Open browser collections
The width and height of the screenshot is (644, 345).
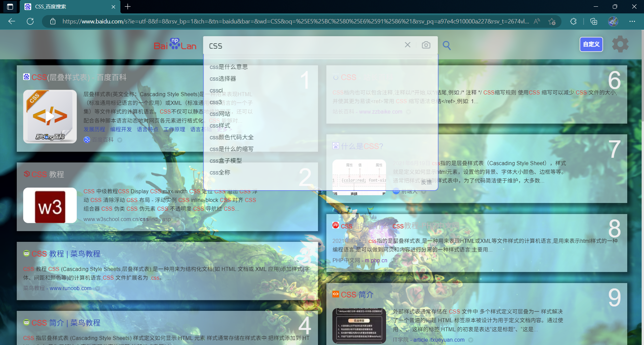[594, 21]
